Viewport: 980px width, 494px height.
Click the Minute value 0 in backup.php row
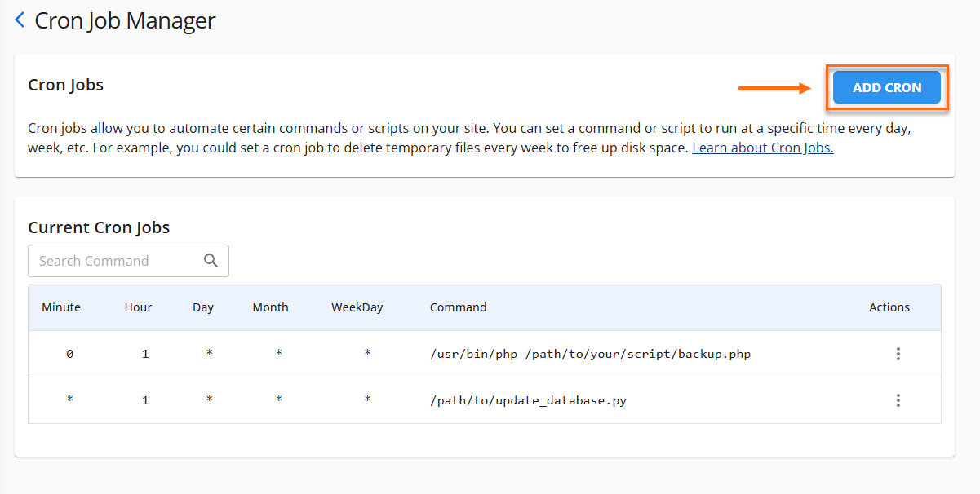(69, 354)
